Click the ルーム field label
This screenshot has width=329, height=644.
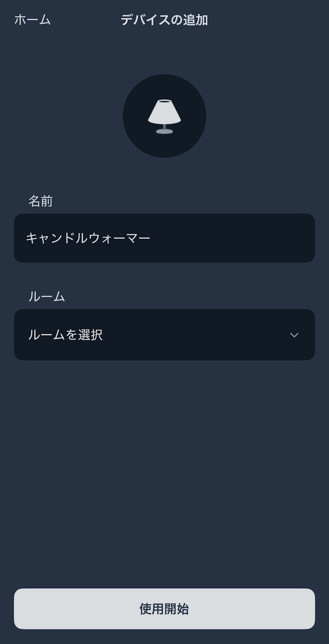[46, 297]
